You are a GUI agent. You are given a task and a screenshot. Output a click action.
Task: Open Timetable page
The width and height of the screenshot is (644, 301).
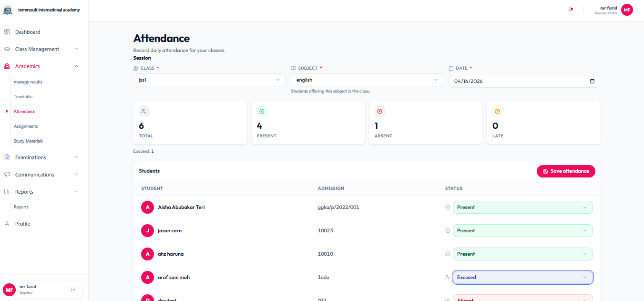(23, 97)
